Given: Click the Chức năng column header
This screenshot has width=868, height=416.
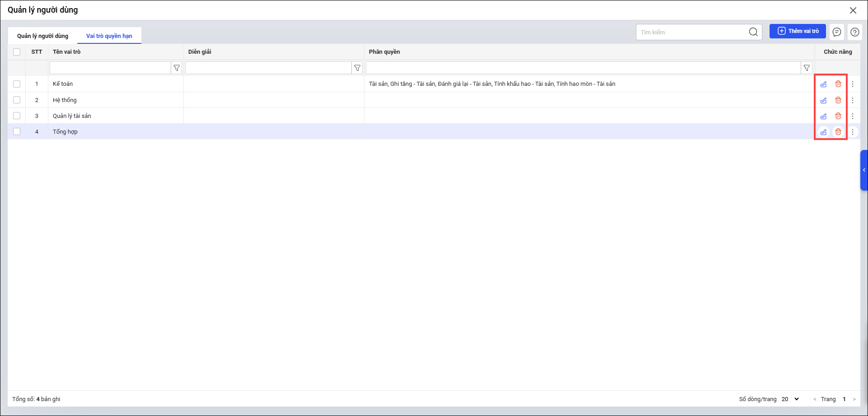Looking at the screenshot, I should pyautogui.click(x=838, y=52).
